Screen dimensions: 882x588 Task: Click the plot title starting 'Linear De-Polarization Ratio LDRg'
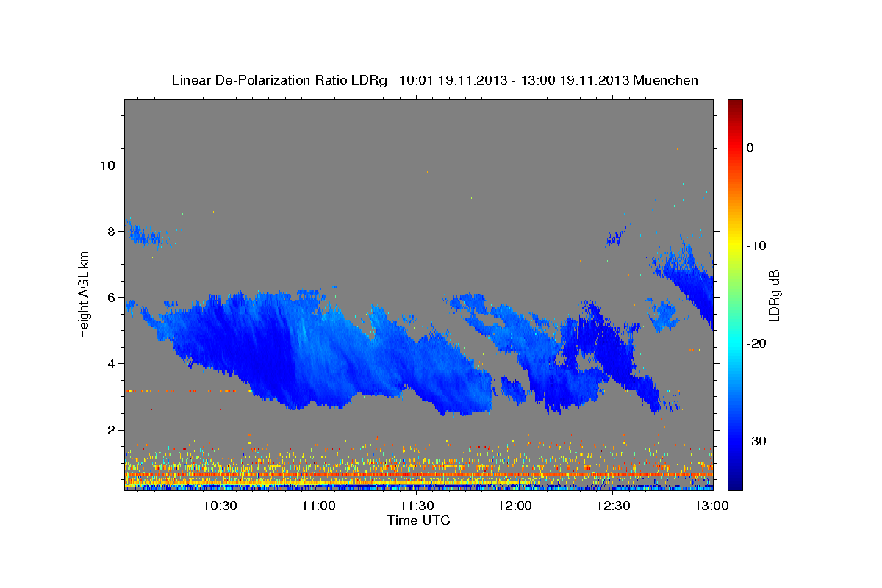pos(434,80)
